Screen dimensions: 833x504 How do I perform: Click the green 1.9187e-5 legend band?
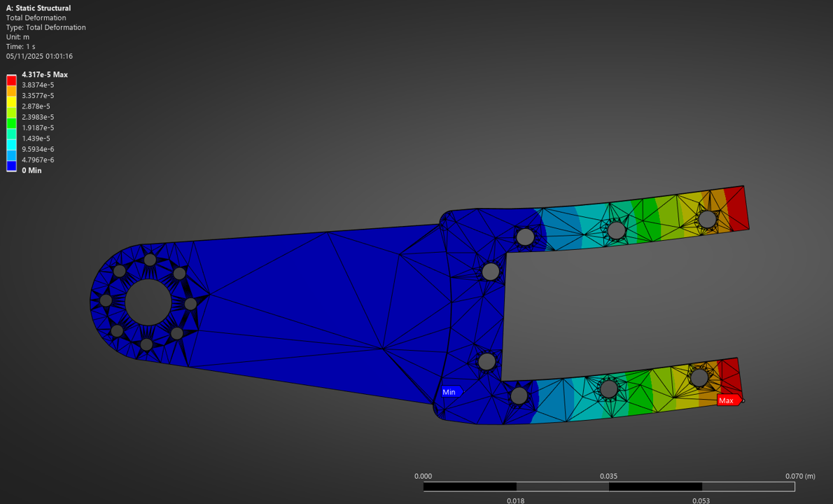click(10, 122)
